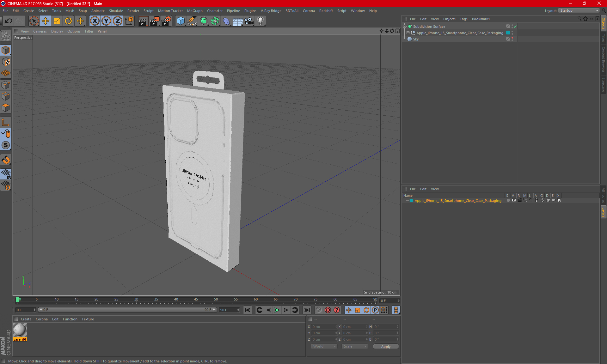Open the Material Manager Texture menu
The height and width of the screenshot is (364, 607).
coord(88,319)
